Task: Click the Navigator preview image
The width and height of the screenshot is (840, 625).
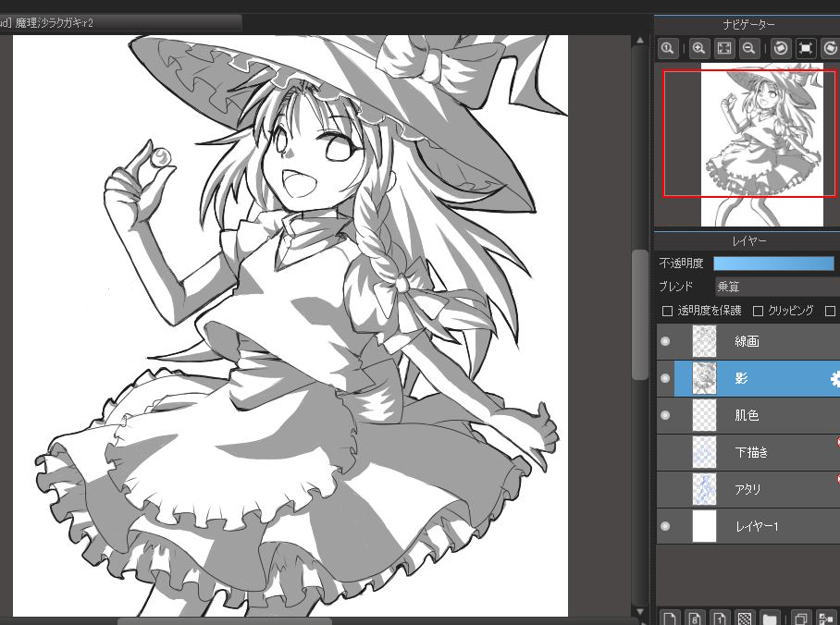Action: (761, 144)
